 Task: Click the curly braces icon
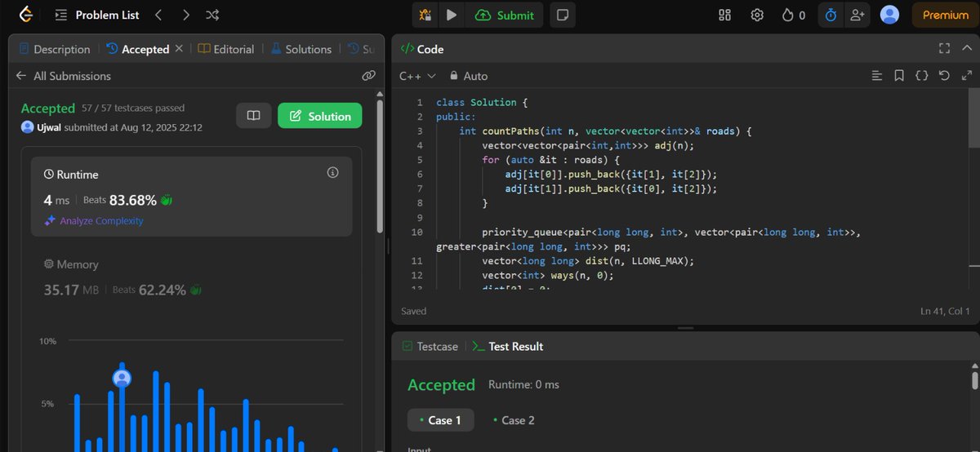click(922, 76)
